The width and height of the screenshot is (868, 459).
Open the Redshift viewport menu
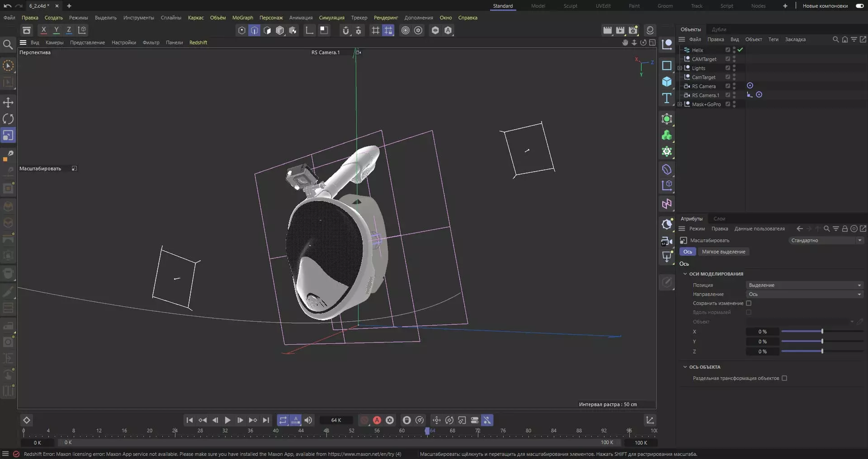198,42
